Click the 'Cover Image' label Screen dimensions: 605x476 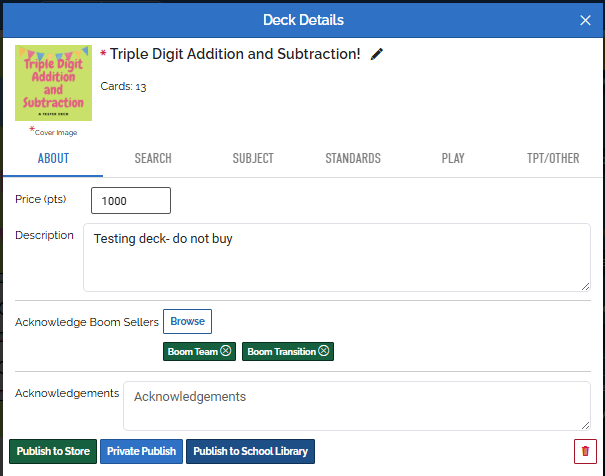[56, 133]
